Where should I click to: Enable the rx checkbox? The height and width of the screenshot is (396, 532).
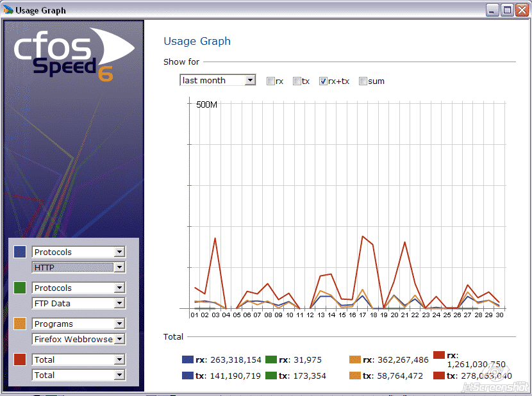click(x=271, y=81)
